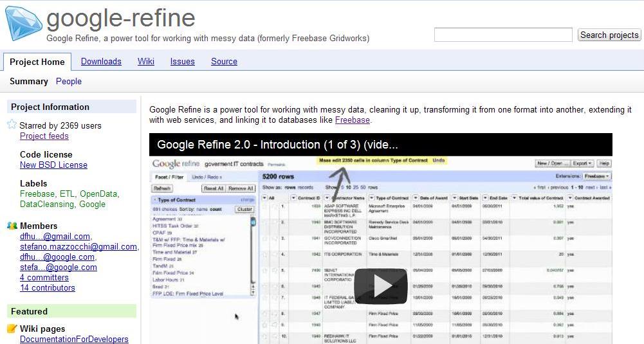This screenshot has width=644, height=344.
Task: Click the google-refine project title
Action: 121,17
